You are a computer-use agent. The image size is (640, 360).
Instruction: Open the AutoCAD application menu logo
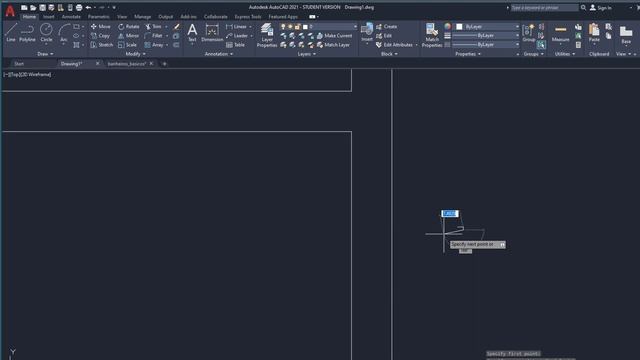[10, 11]
